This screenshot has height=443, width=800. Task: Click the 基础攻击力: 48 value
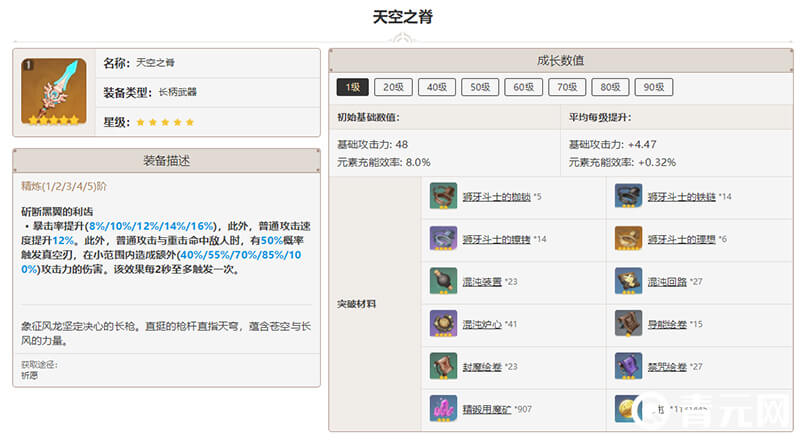click(x=372, y=144)
